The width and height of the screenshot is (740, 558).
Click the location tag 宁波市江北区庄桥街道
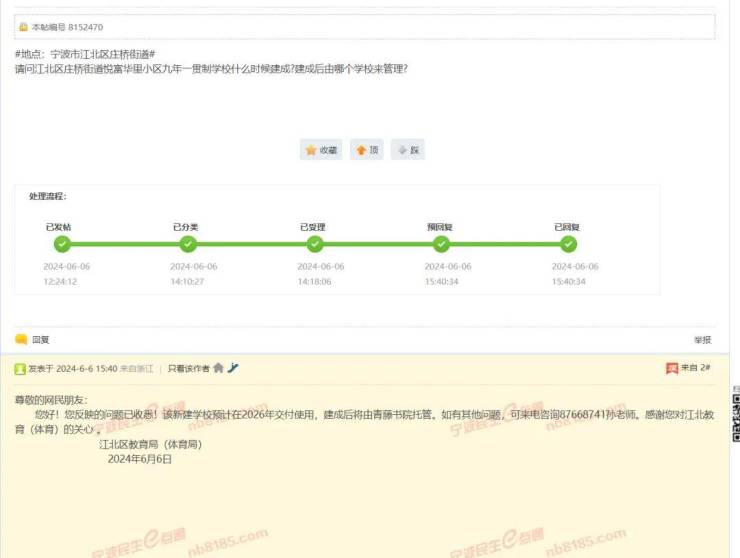[x=100, y=54]
